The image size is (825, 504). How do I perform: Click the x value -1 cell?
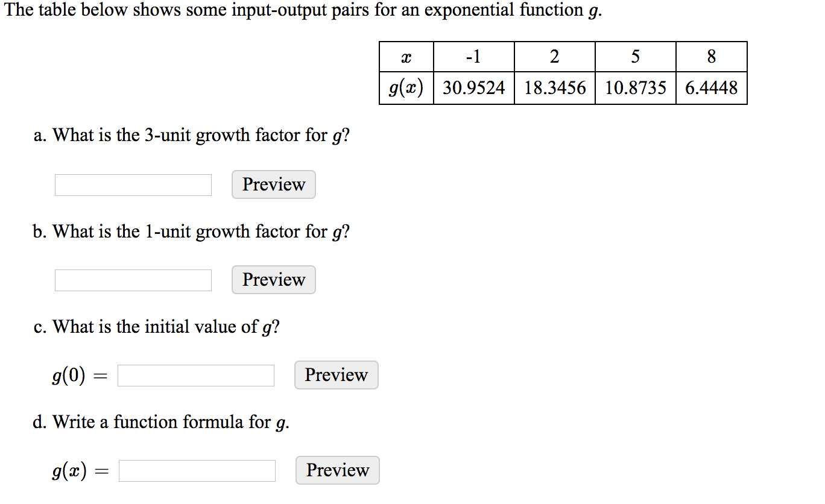tap(474, 57)
